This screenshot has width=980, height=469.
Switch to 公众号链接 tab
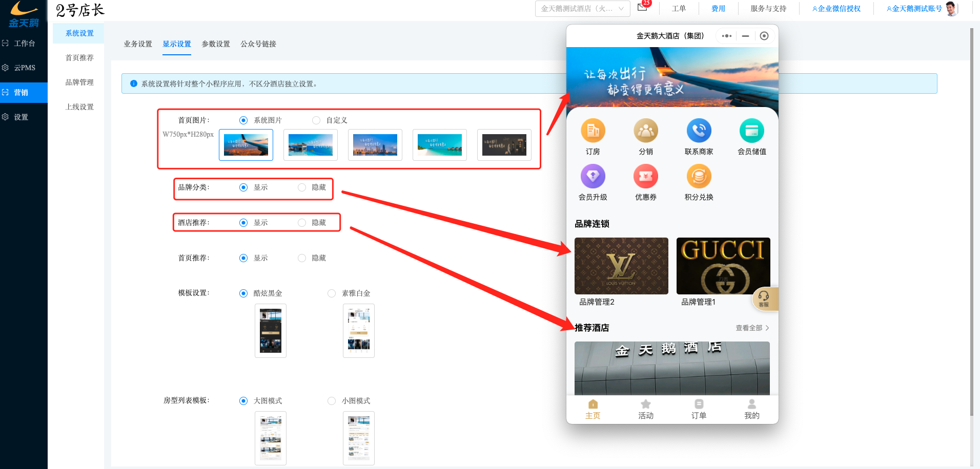click(x=258, y=44)
